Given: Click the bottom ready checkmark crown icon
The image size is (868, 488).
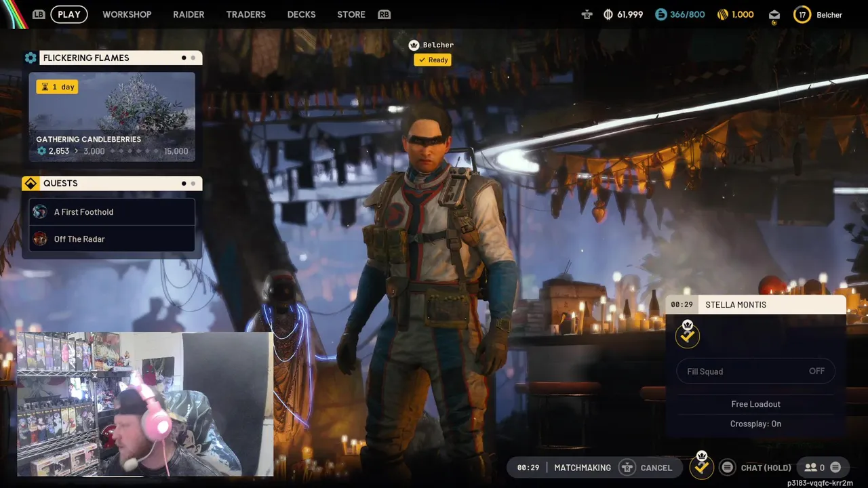Looking at the screenshot, I should [x=702, y=465].
